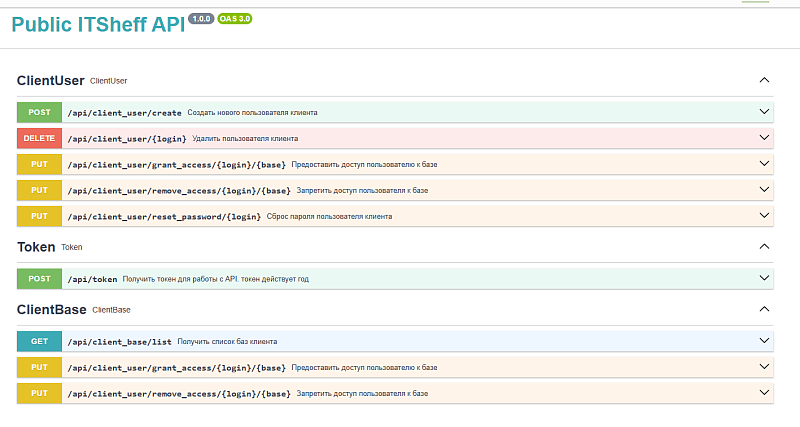Expand grant_access chevron in ClientBase section
This screenshot has height=427, width=800.
tap(764, 367)
